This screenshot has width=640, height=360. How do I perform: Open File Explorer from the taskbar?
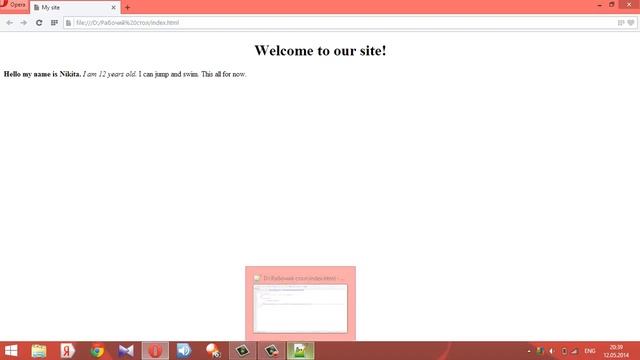click(x=39, y=351)
